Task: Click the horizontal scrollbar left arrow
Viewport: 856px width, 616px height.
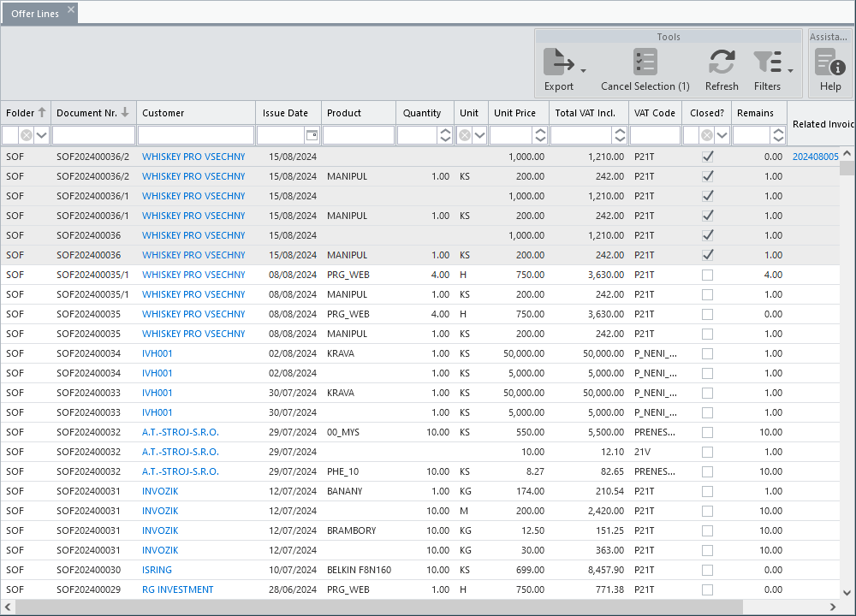Action: coord(7,607)
